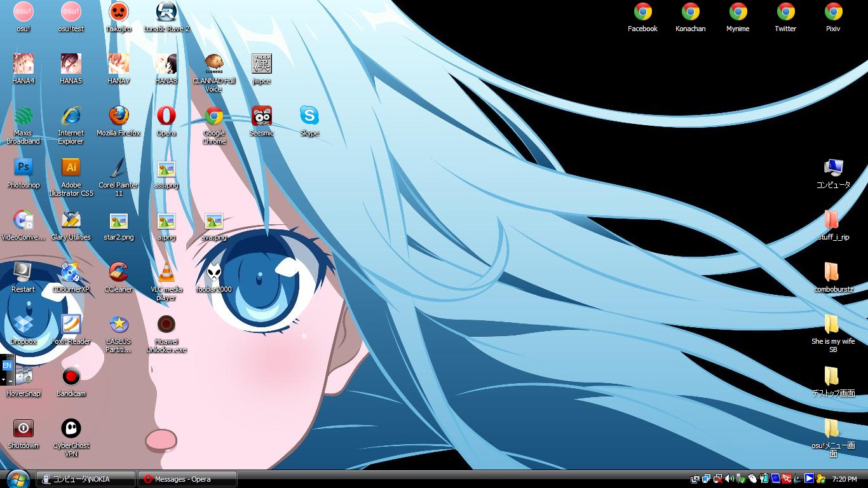Open CyberGhost VPN shortcut

coord(71,438)
